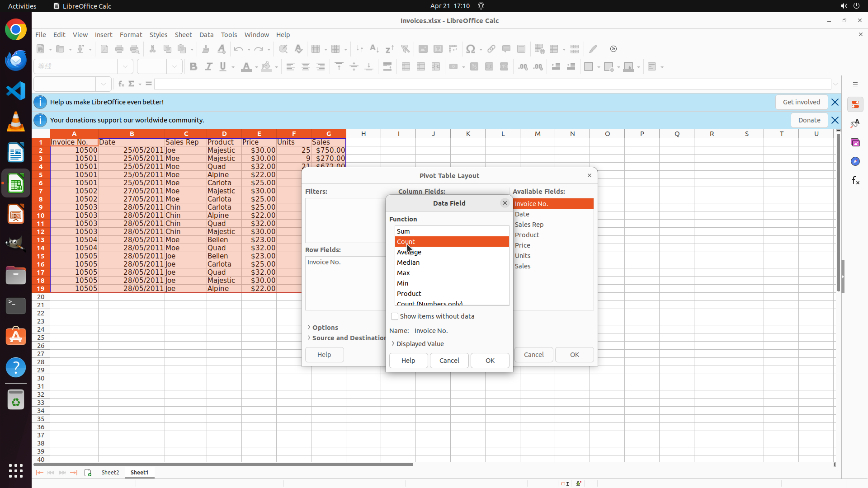This screenshot has height=488, width=868.
Task: Open sidebar Navigator compass icon
Action: 855,161
